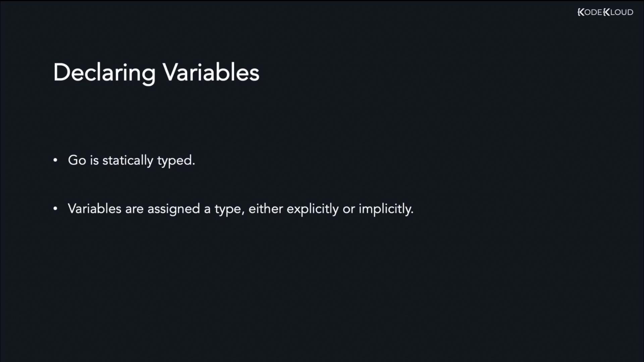The height and width of the screenshot is (362, 644).
Task: Click the word "statically" in first bullet
Action: [x=128, y=160]
